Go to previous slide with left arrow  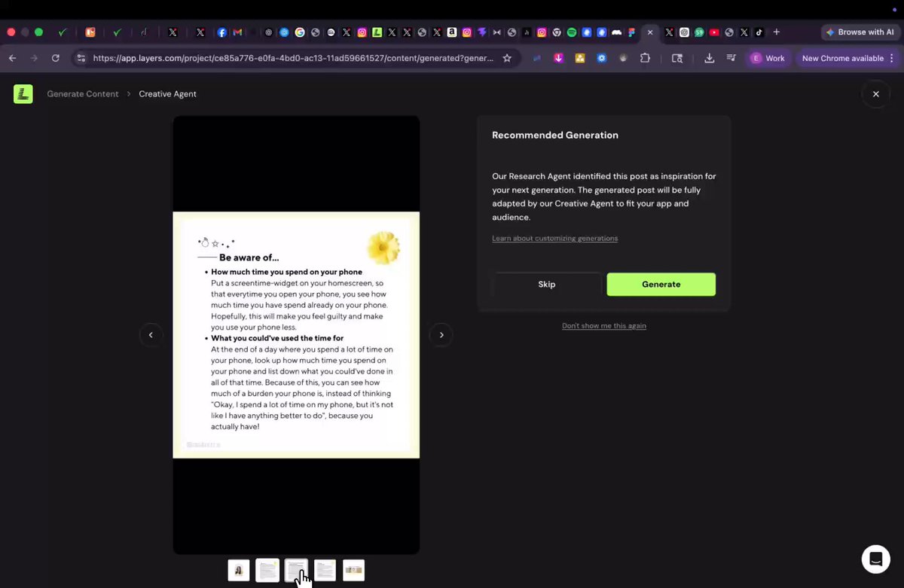(151, 335)
